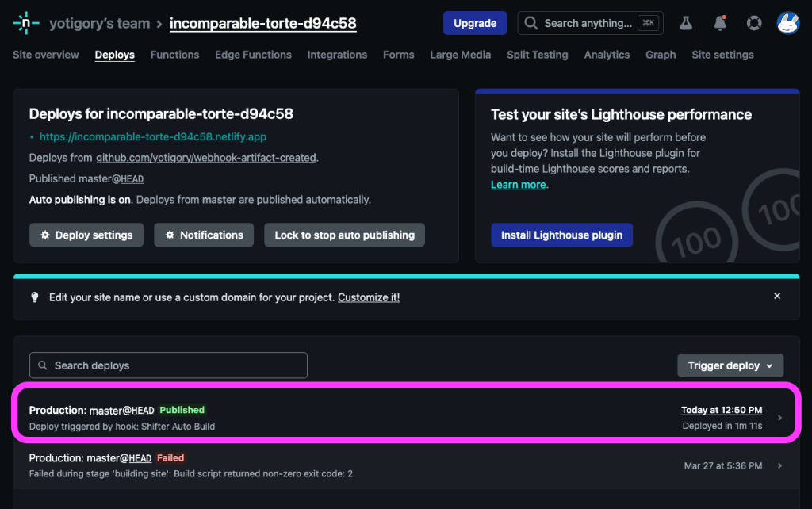The height and width of the screenshot is (509, 812).
Task: Click the Upgrade button
Action: tap(475, 23)
